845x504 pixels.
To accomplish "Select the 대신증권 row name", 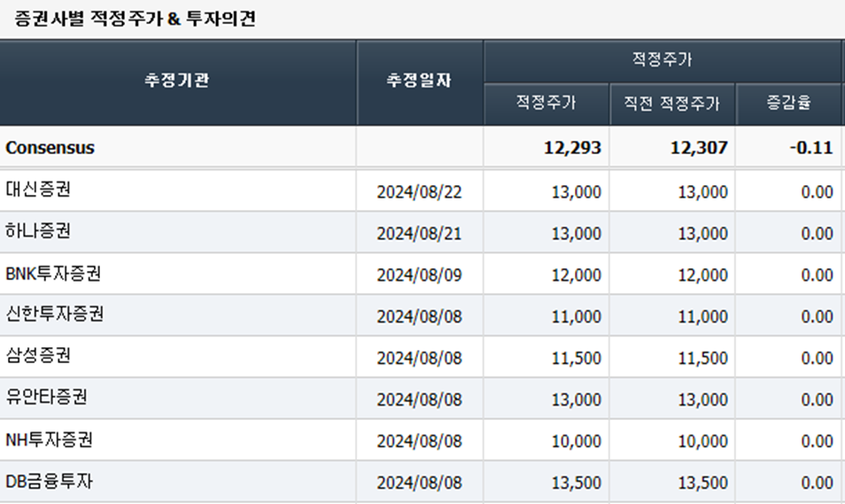I will click(x=38, y=190).
